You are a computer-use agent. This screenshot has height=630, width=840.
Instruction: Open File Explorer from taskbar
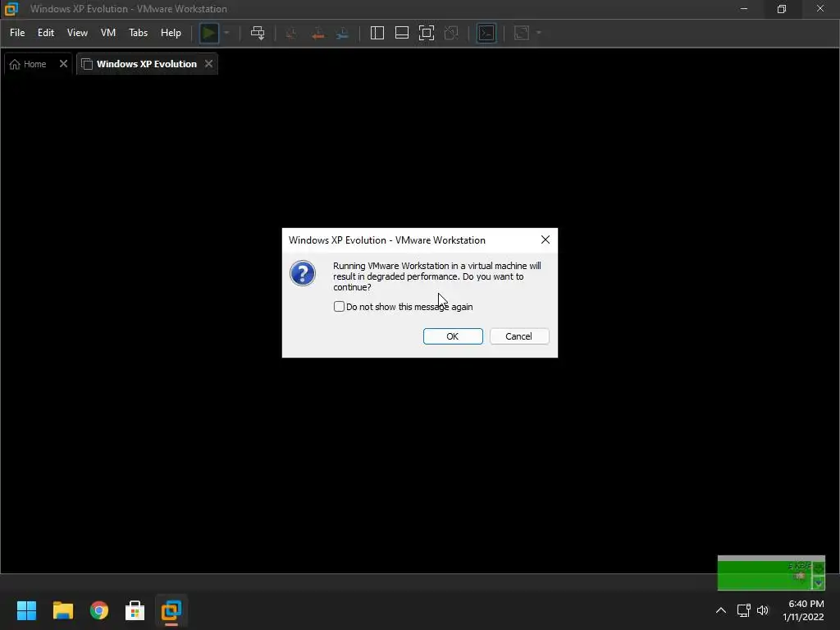(x=62, y=610)
